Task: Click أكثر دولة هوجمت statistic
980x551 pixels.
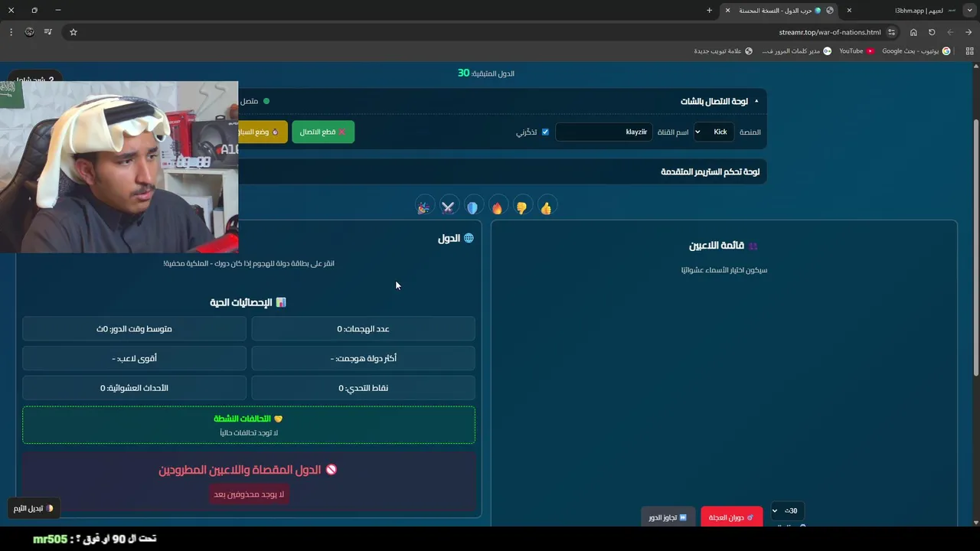Action: point(363,358)
